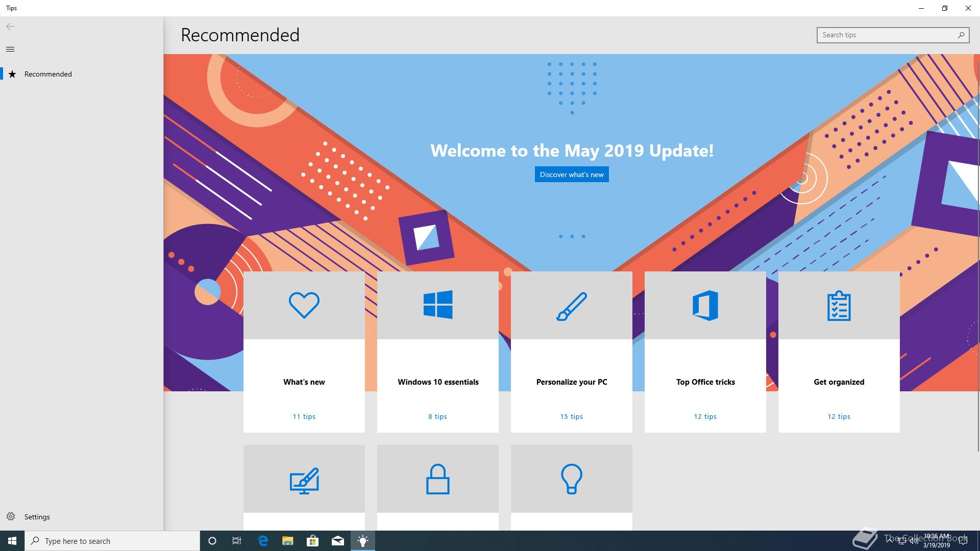The width and height of the screenshot is (980, 551).
Task: Select Recommended in the sidebar
Action: click(x=48, y=74)
